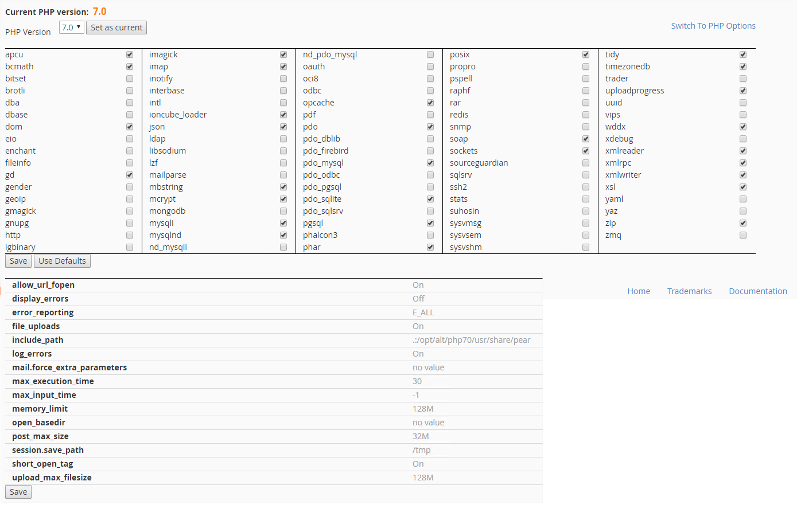Enable the mongodb extension checkbox
This screenshot has height=532, width=797.
283,211
